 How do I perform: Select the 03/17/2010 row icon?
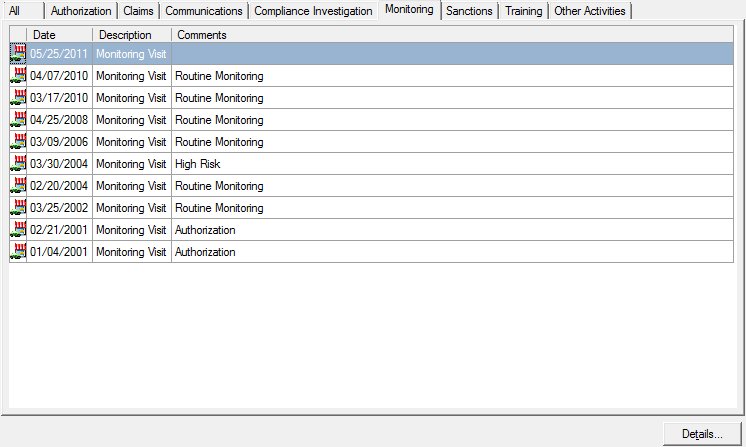18,98
